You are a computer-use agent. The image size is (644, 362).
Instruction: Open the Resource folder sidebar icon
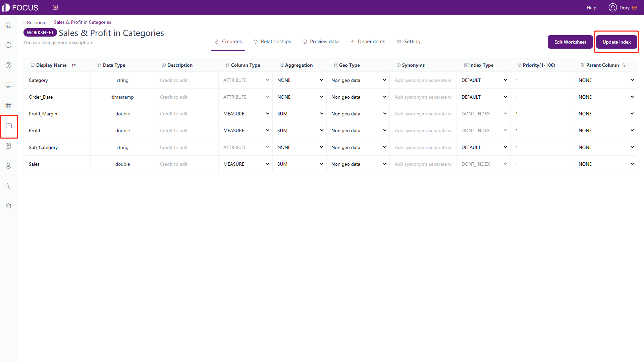click(9, 126)
